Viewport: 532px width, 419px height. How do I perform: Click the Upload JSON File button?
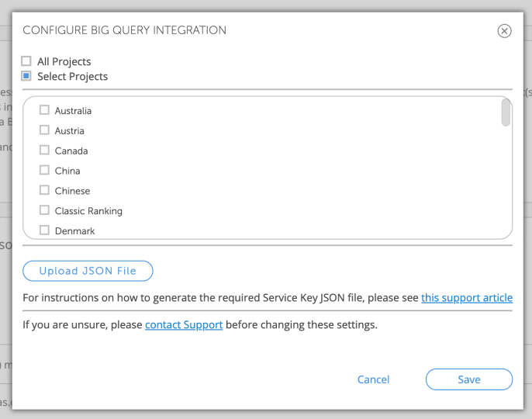(88, 271)
